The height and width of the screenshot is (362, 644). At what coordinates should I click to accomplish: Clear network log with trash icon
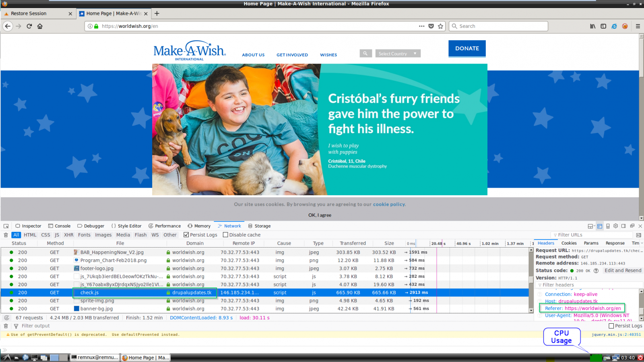click(6, 235)
